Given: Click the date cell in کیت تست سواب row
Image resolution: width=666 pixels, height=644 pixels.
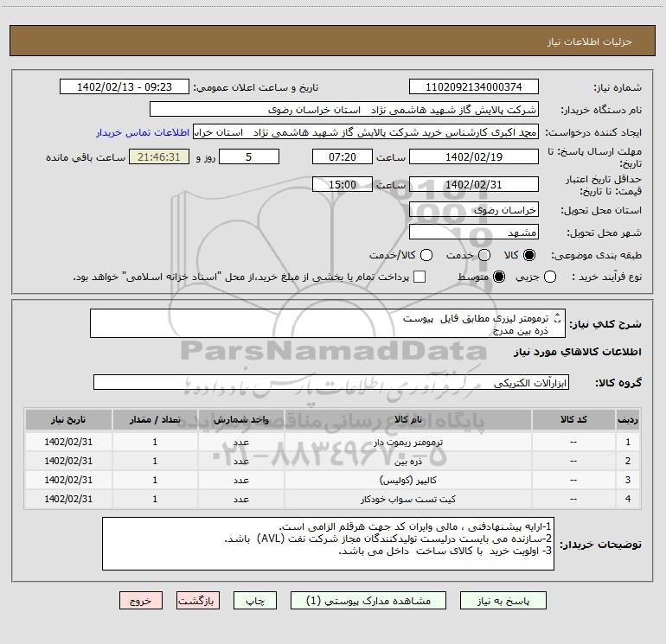Looking at the screenshot, I should 68,500.
